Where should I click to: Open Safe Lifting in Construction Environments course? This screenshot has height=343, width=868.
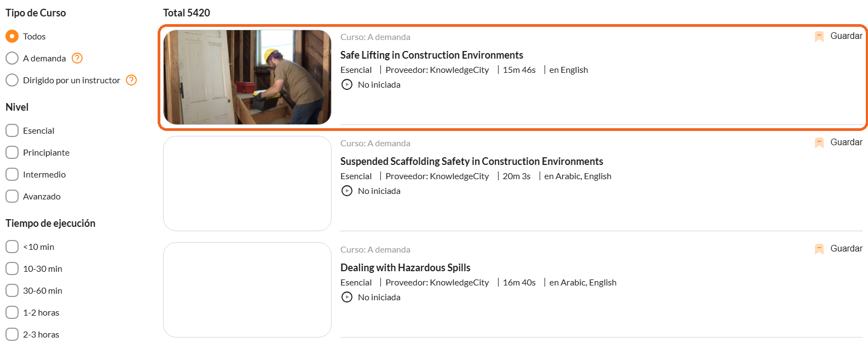pos(432,55)
